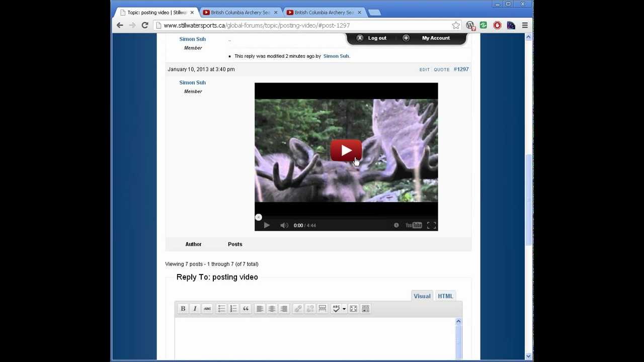644x362 pixels.
Task: Toggle the spellcheck ABC button
Action: pos(336,309)
